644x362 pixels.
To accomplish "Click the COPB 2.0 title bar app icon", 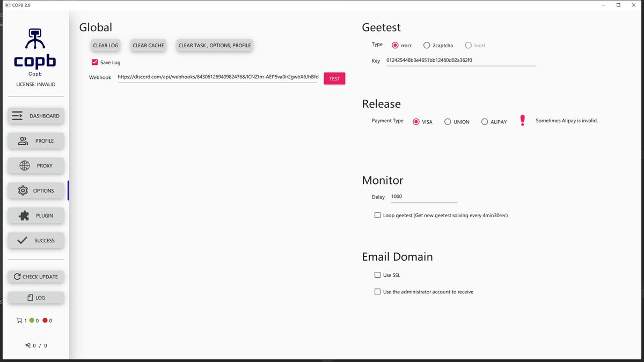I will [8, 5].
